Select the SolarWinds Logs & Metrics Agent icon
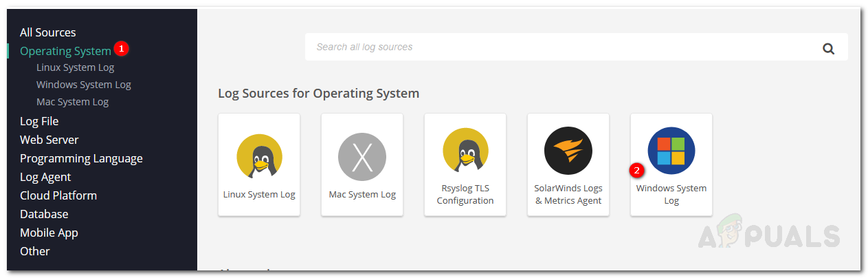 pos(568,151)
